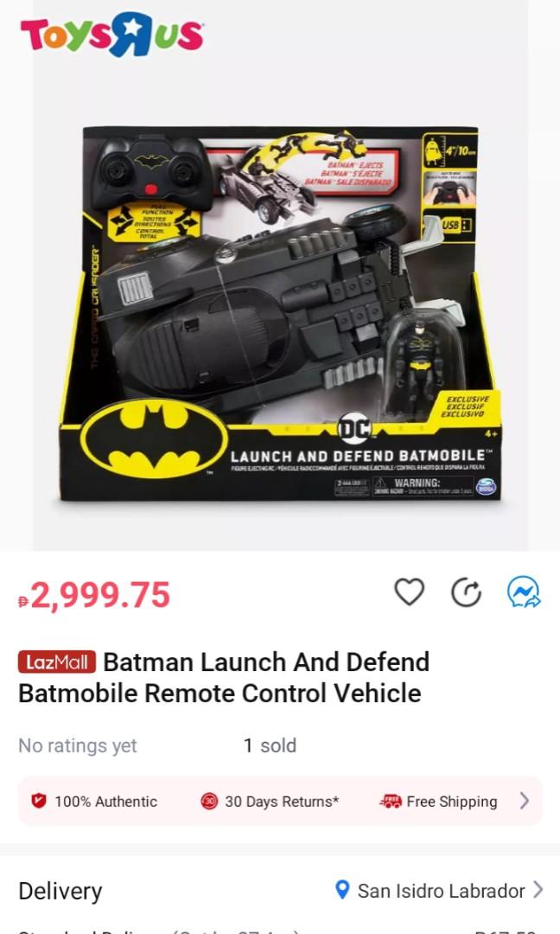Tap the 100% Authentic label

tap(106, 802)
